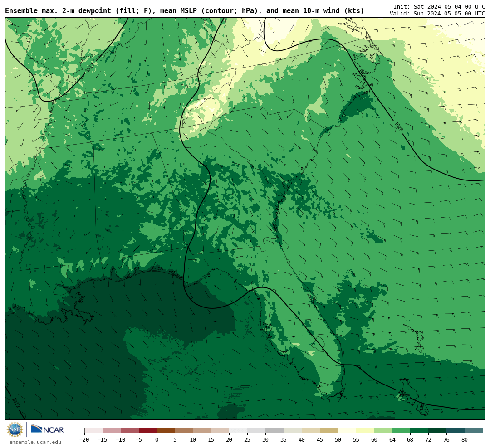Click the 'Init: Sat 2024-05-04 00 UTC' text

(x=439, y=6)
